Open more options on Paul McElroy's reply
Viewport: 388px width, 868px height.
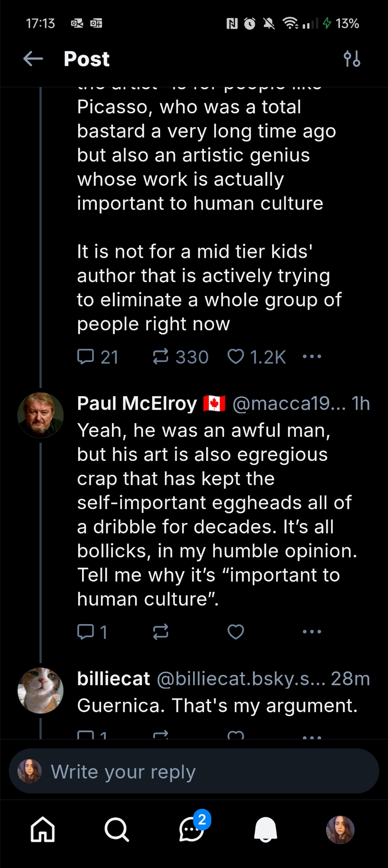[x=312, y=632]
